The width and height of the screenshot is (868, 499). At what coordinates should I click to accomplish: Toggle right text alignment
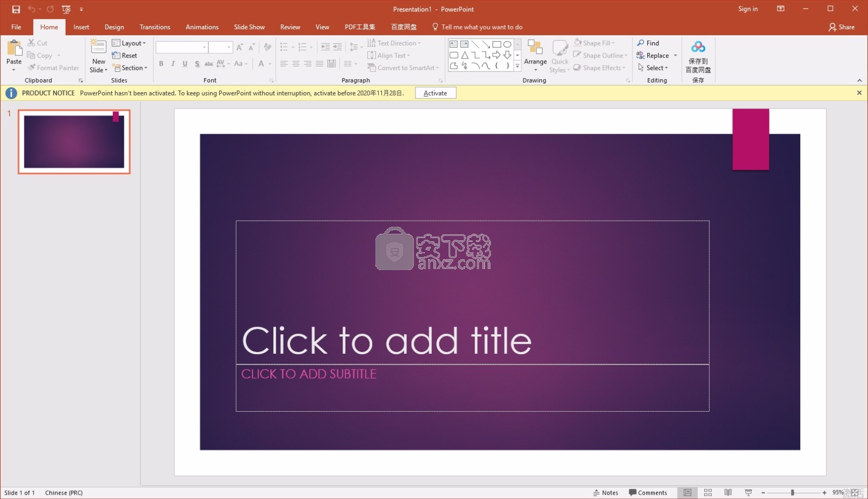coord(308,63)
